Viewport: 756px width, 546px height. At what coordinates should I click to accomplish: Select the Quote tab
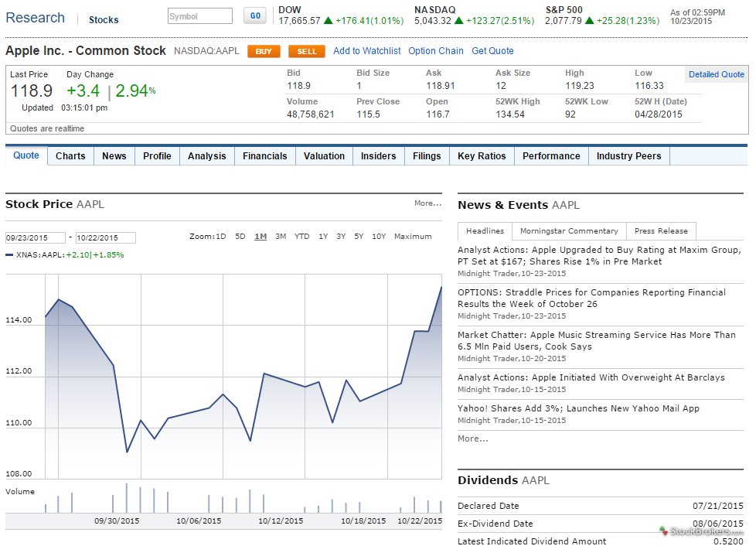coord(26,155)
